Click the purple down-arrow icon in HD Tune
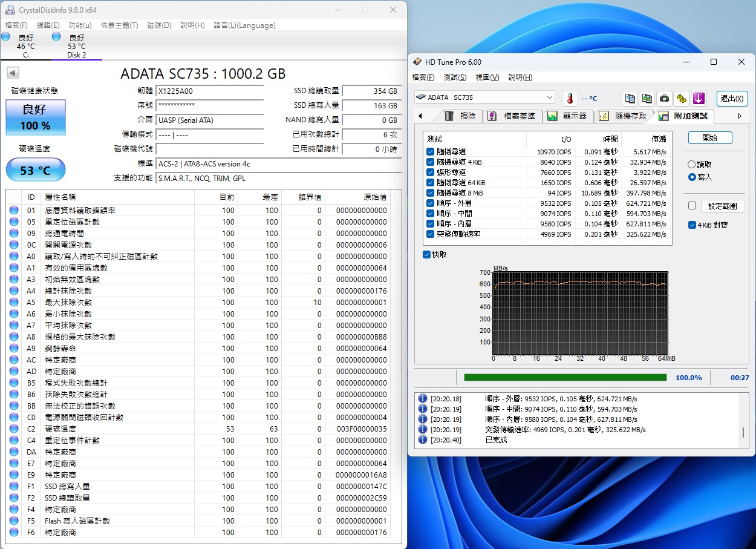The width and height of the screenshot is (756, 549). (699, 98)
